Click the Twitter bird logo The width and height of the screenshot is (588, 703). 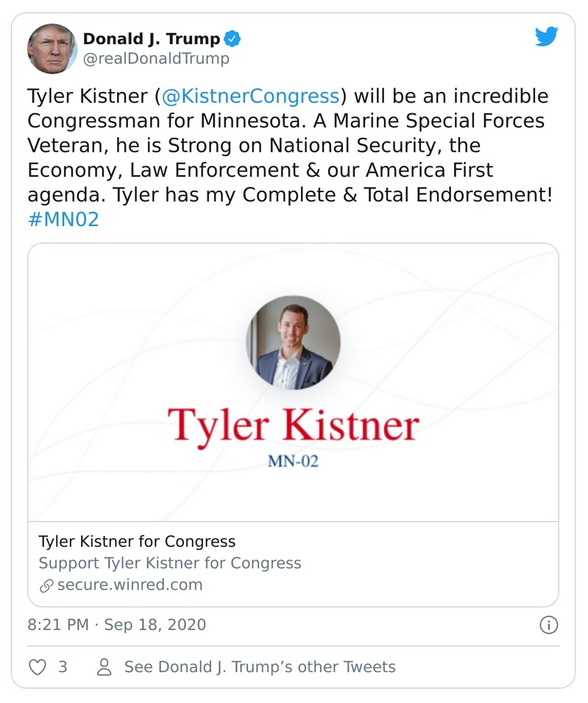coord(546,37)
